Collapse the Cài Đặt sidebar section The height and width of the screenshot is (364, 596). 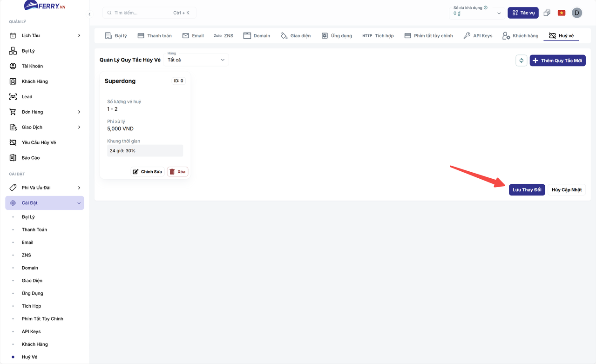(x=45, y=203)
